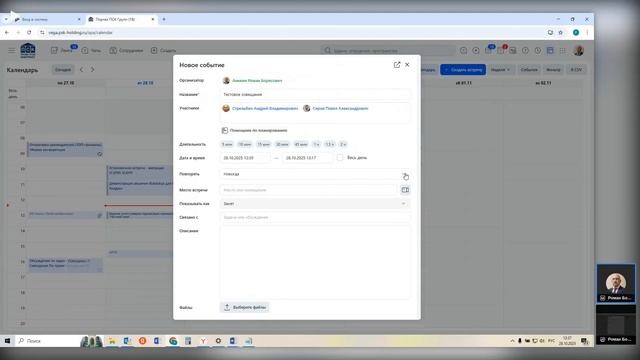Click organizer name link
This screenshot has height=360, width=640.
click(257, 80)
